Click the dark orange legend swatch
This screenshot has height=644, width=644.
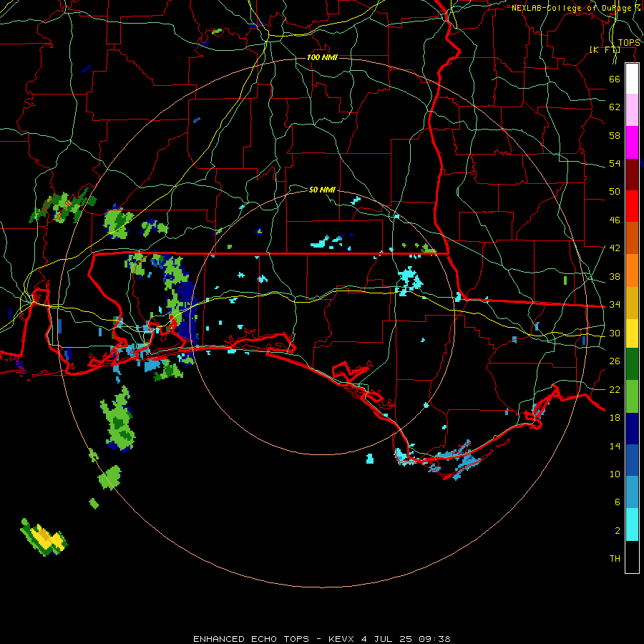tap(632, 238)
